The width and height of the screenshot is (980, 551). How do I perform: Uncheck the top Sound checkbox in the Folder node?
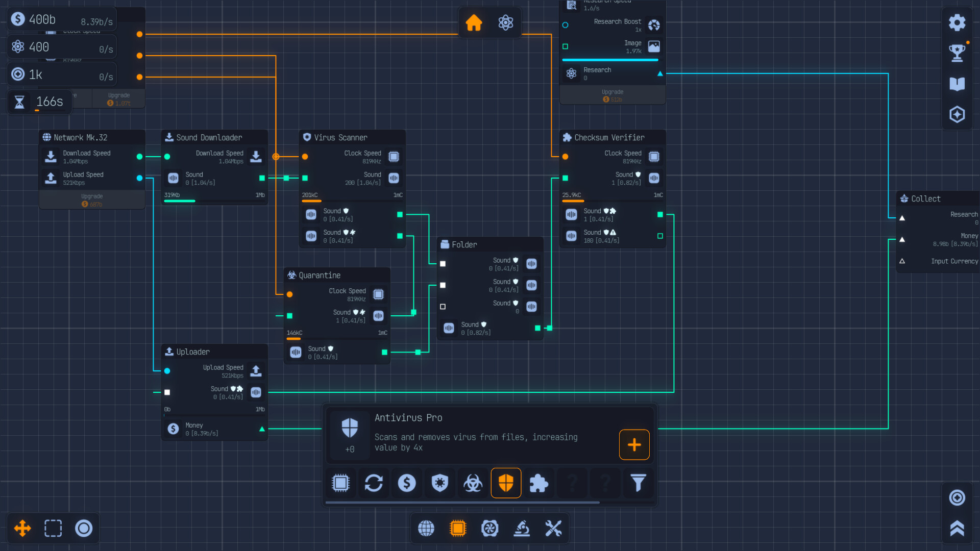click(x=443, y=264)
